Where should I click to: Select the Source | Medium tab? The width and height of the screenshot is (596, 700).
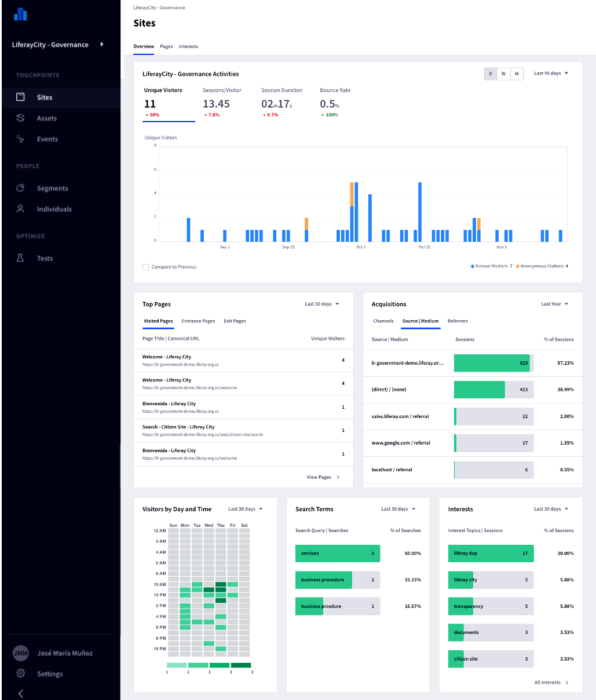pos(421,321)
